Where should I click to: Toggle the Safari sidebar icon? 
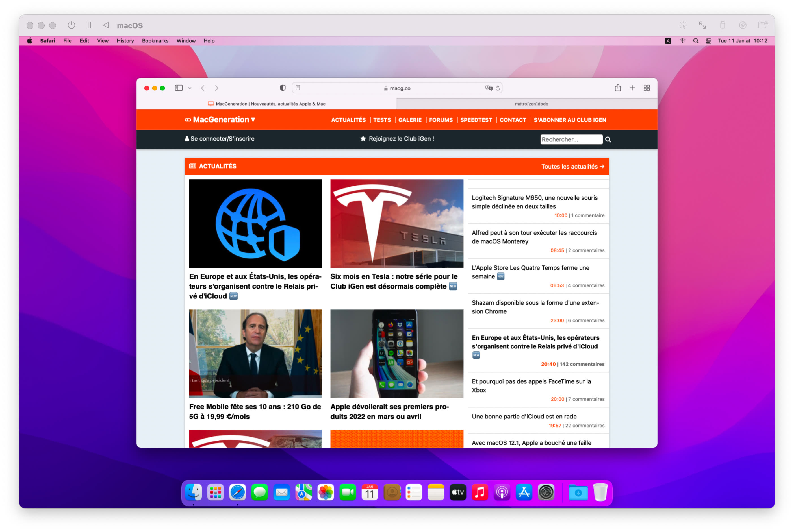(179, 88)
